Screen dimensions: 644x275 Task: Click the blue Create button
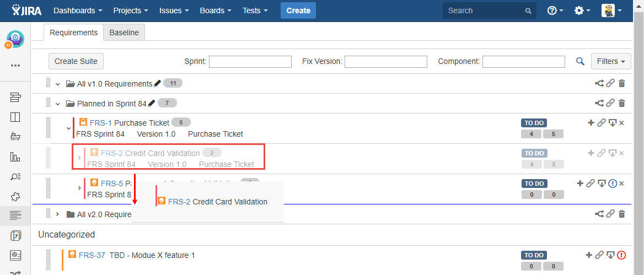(298, 10)
